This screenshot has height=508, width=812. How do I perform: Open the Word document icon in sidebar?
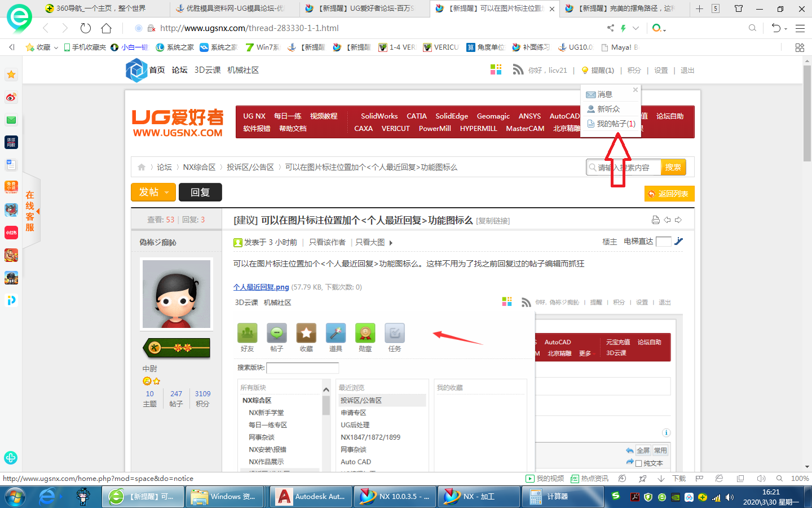point(11,165)
